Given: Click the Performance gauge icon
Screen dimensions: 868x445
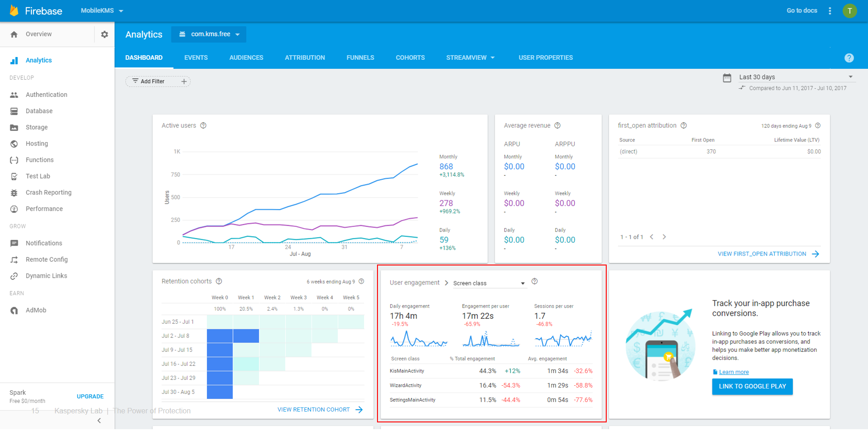Looking at the screenshot, I should point(14,208).
